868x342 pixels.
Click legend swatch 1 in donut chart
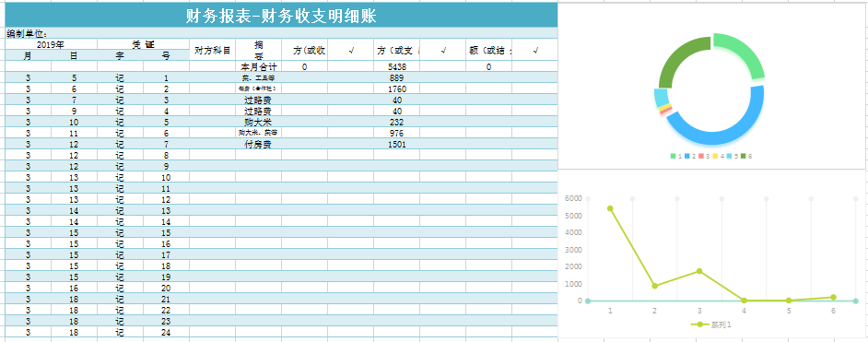(674, 156)
